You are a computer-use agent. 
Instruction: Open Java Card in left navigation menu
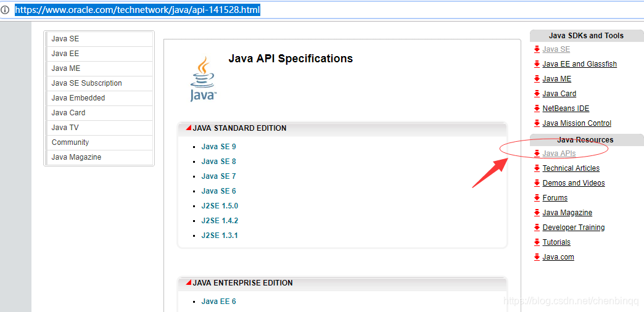[x=99, y=113]
